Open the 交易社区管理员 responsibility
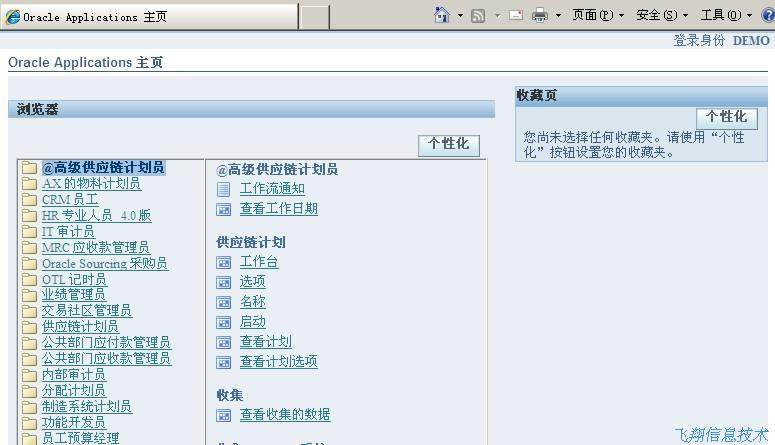775x445 pixels. 86,311
